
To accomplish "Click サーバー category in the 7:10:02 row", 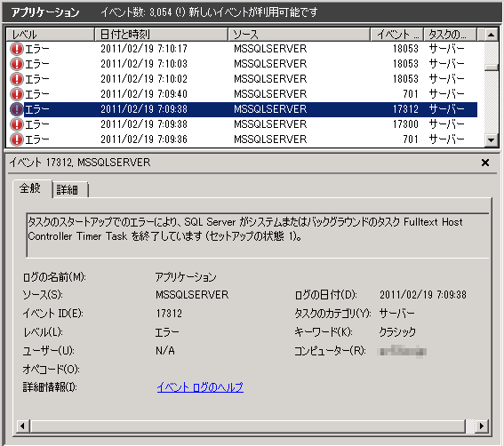I will pyautogui.click(x=447, y=79).
